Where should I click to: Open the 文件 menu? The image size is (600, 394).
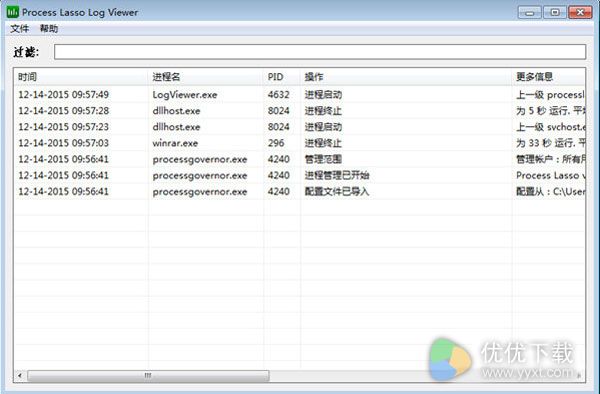pos(20,29)
